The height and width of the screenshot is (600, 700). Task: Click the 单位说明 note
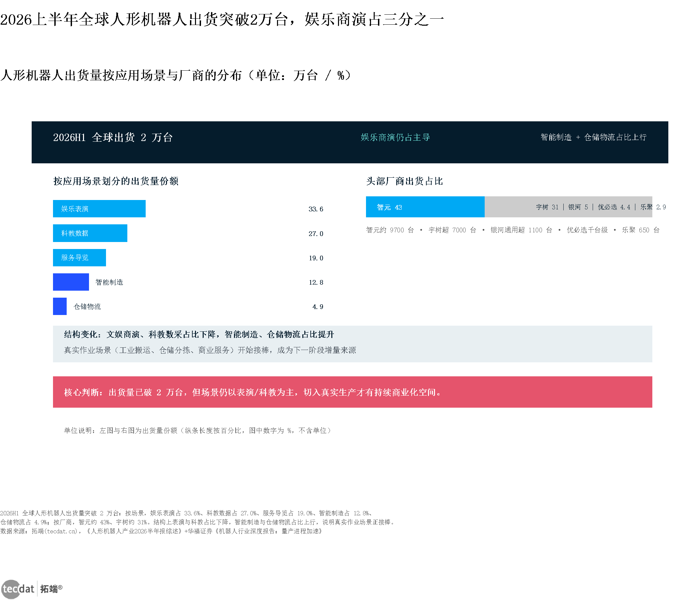[x=198, y=430]
